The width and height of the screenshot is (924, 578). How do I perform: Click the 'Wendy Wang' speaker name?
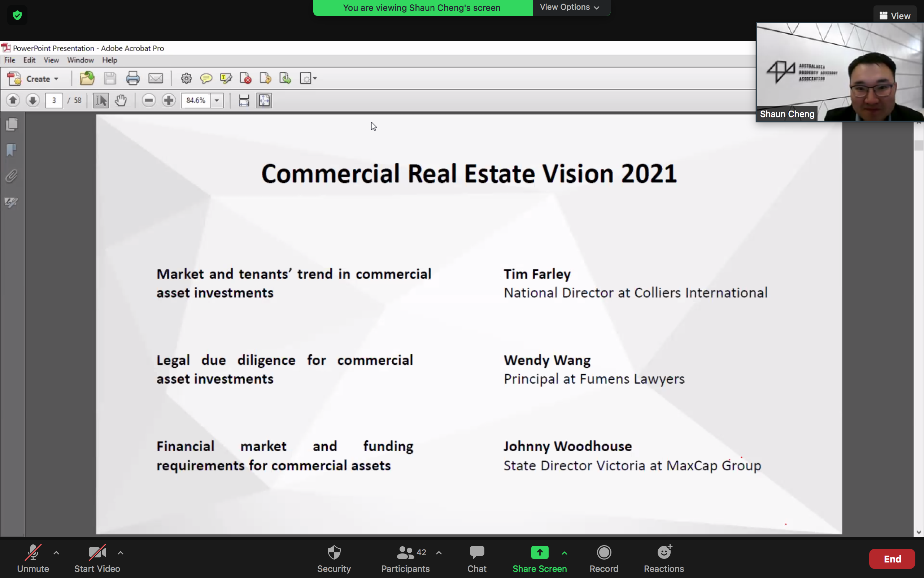pyautogui.click(x=547, y=360)
